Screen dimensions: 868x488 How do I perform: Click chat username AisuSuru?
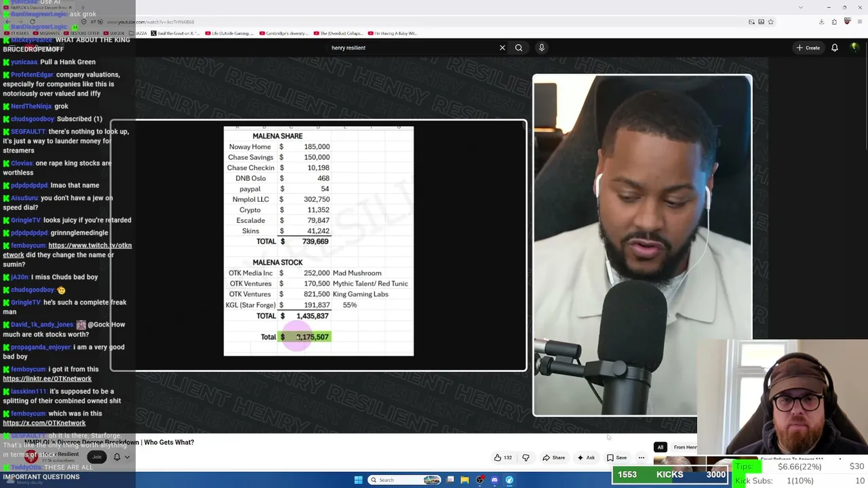24,198
